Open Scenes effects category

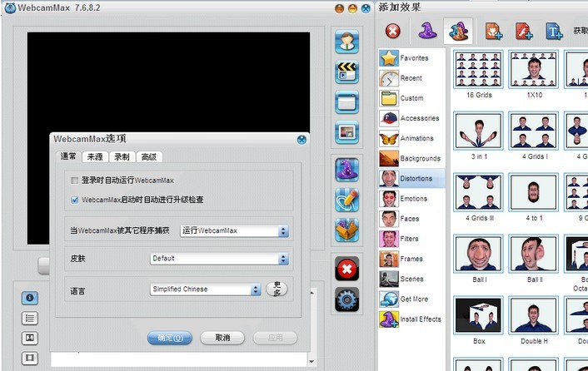411,279
